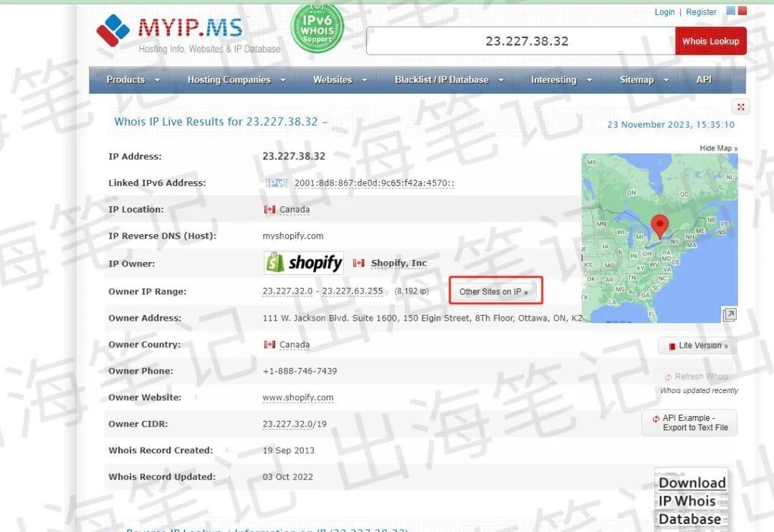Click the info icon beside Whois Record Updated
Viewport: 774px width, 532px height.
pos(229,477)
